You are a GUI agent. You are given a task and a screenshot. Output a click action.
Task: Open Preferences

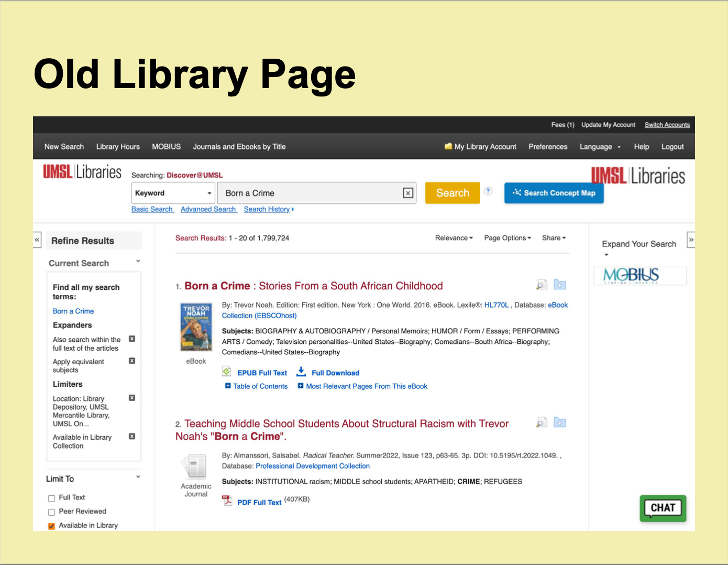point(548,147)
